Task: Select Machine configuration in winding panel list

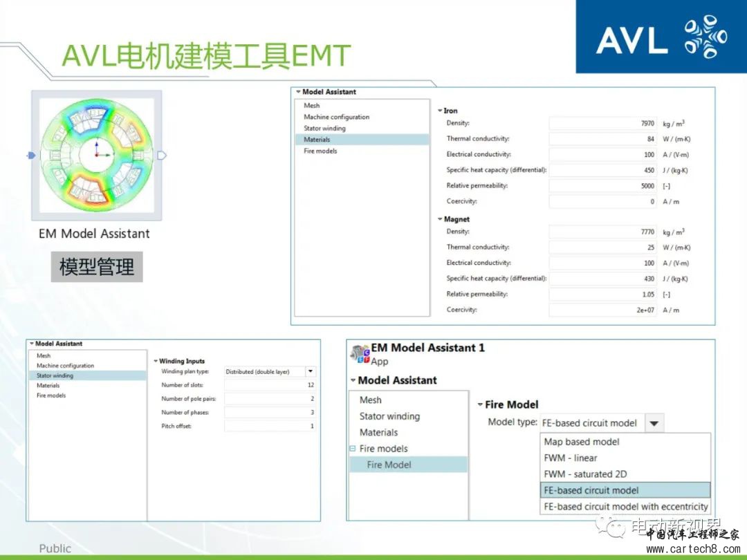Action: (x=65, y=366)
